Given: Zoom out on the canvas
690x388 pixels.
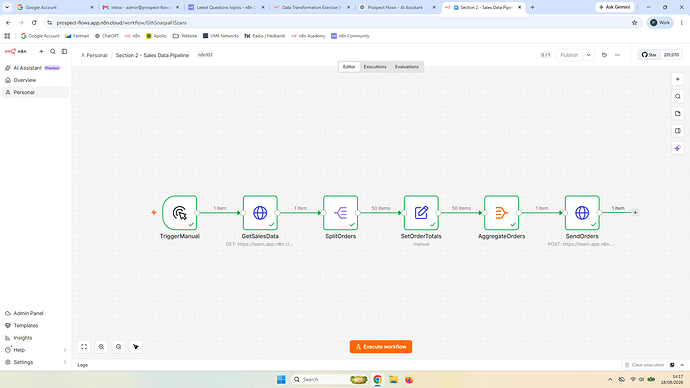Looking at the screenshot, I should click(x=118, y=347).
